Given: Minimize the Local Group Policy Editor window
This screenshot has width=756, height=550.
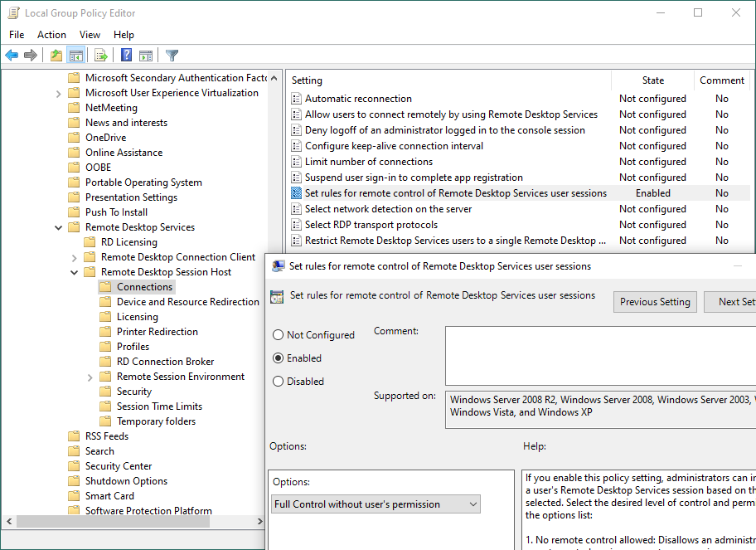Looking at the screenshot, I should 661,13.
